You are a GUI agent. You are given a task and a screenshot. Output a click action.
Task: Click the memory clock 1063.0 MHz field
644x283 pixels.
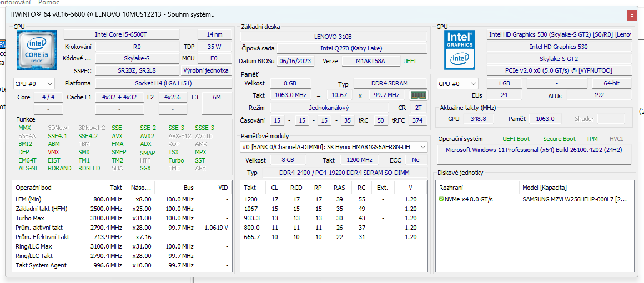[x=290, y=95]
